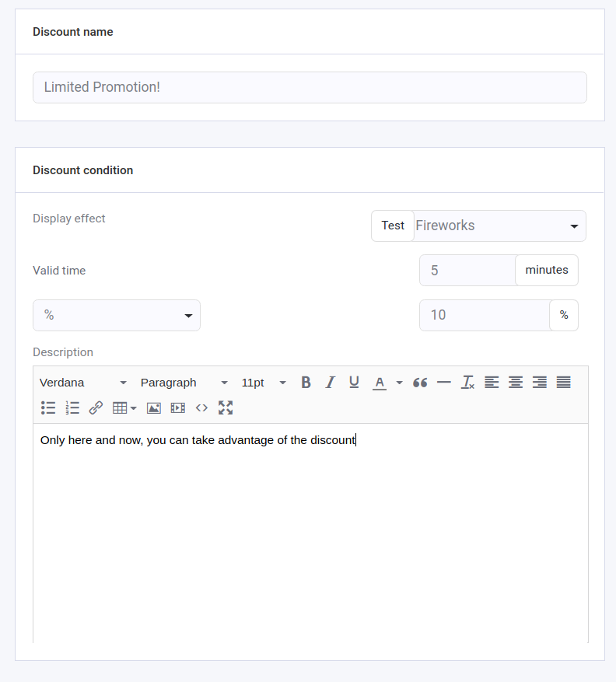Click the Discount name input field
The width and height of the screenshot is (616, 682).
310,88
